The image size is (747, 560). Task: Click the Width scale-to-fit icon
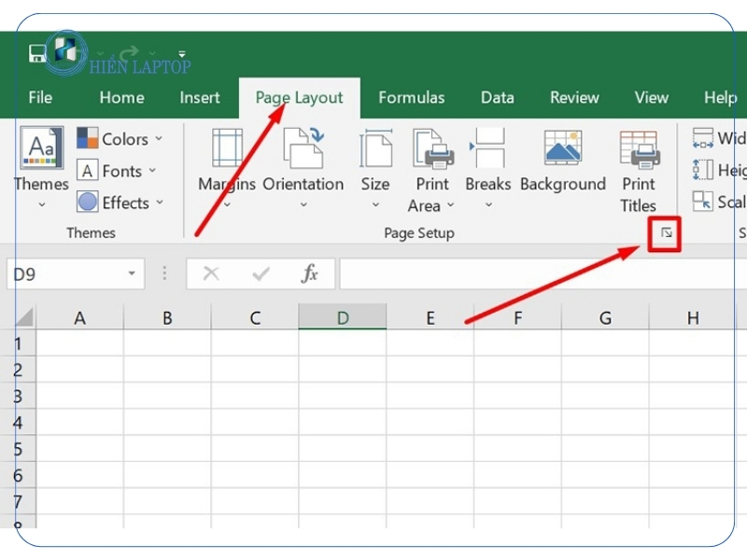(703, 138)
